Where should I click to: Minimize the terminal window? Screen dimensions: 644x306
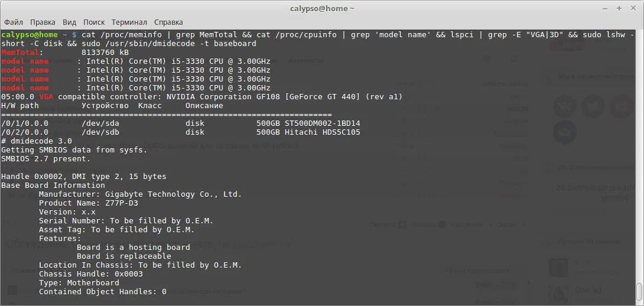point(605,8)
